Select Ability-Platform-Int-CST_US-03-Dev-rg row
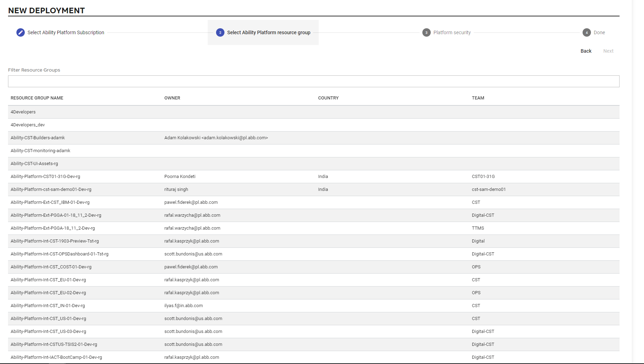644x364 pixels. (x=314, y=332)
